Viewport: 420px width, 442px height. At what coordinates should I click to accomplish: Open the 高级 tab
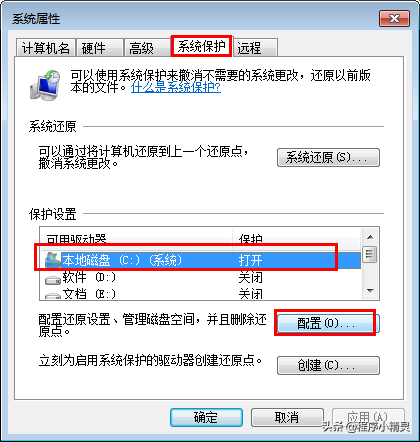pos(147,48)
